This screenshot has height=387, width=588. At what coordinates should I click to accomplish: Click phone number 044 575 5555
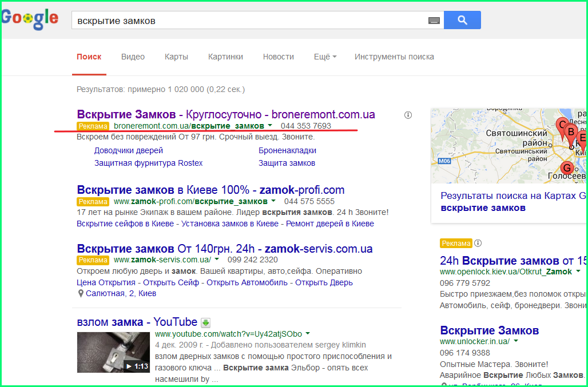click(x=309, y=201)
